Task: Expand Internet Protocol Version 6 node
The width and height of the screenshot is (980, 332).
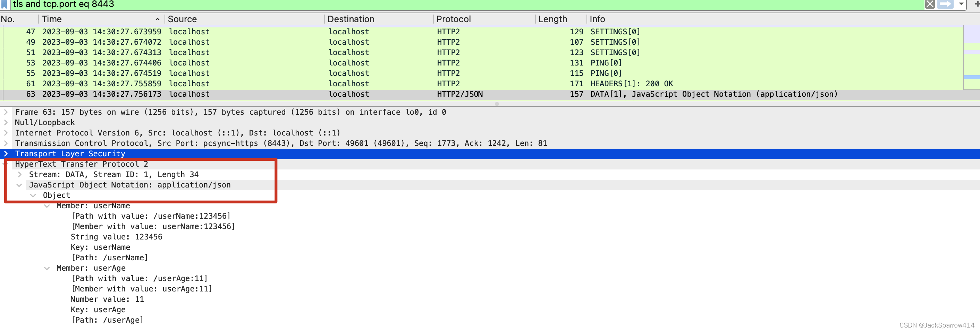Action: (6, 133)
